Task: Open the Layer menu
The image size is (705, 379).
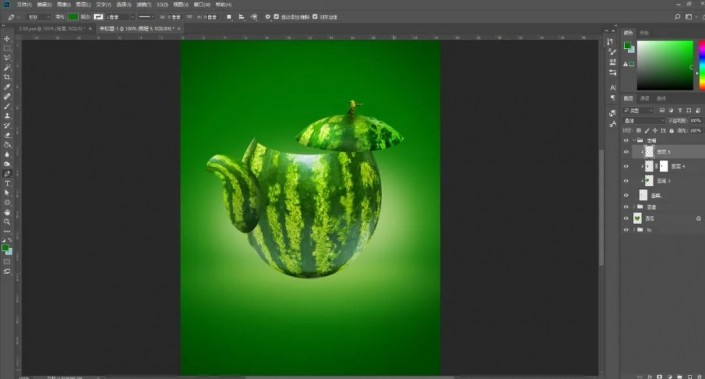Action: pos(84,4)
